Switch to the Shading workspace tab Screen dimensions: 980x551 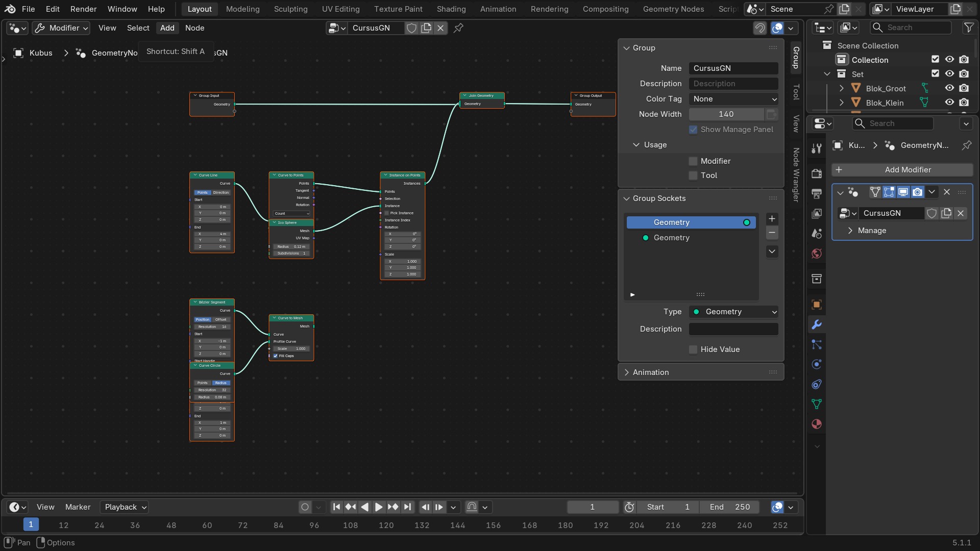click(x=451, y=9)
